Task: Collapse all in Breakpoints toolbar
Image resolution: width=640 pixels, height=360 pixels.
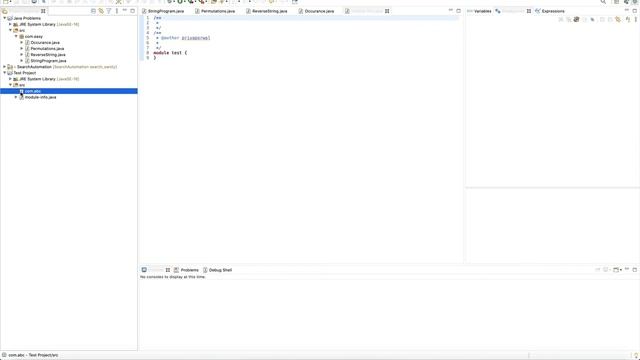Action: 610,19
